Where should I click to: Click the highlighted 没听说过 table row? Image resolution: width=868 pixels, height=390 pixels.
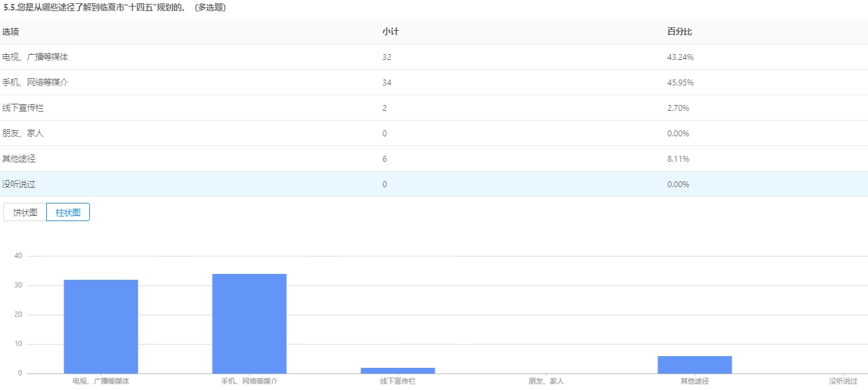coord(19,185)
